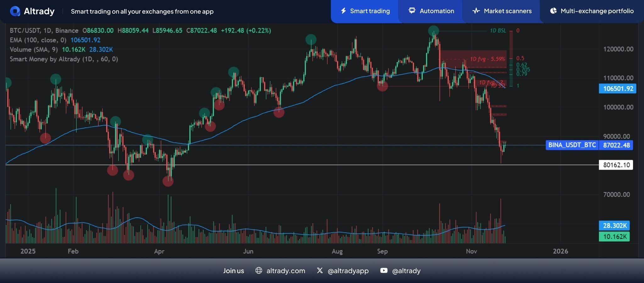The width and height of the screenshot is (644, 283).
Task: Switch to the Market scanners tab
Action: coord(507,11)
